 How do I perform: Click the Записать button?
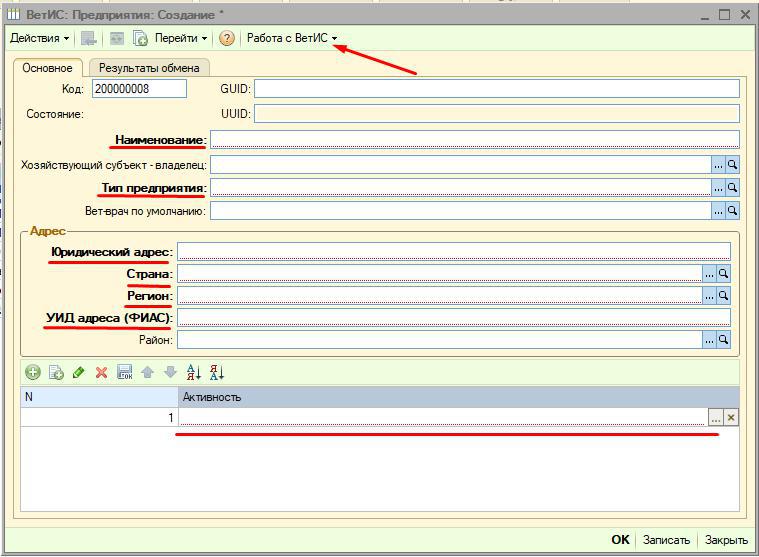click(666, 539)
